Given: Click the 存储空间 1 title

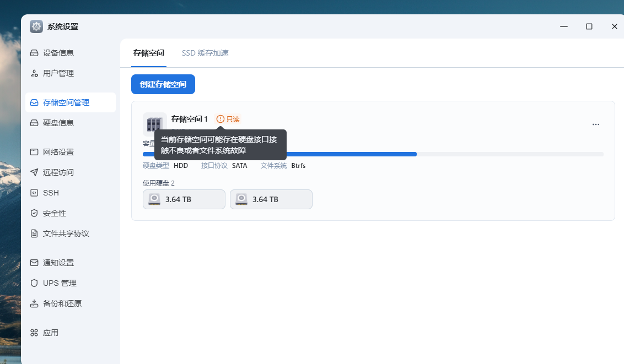Looking at the screenshot, I should (x=190, y=119).
